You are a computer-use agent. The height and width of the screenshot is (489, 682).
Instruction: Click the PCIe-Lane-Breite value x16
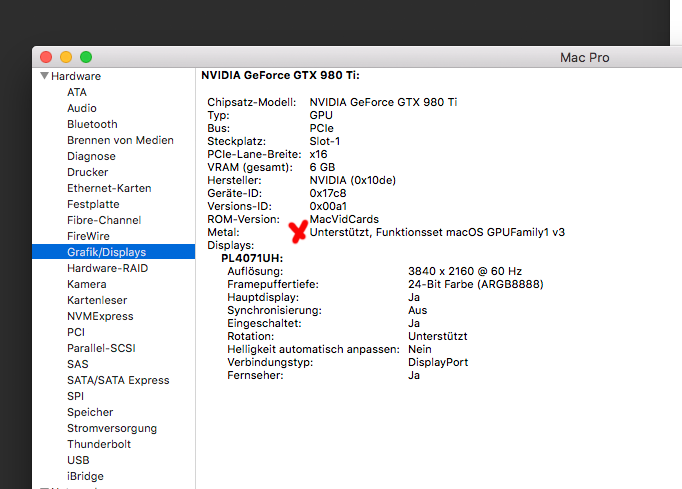click(x=318, y=154)
